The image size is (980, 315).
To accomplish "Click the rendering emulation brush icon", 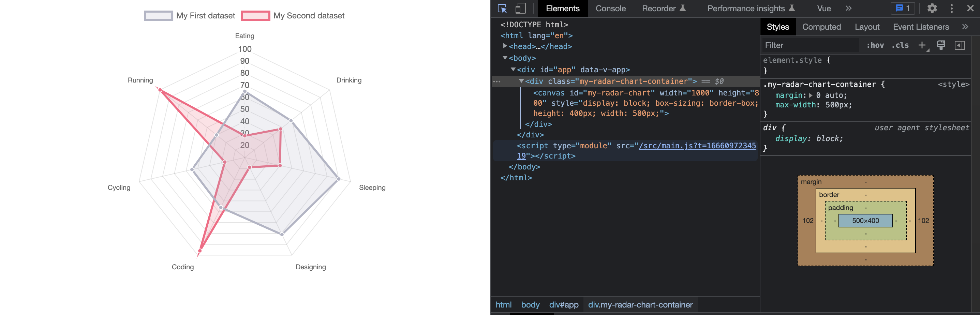I will pyautogui.click(x=941, y=45).
